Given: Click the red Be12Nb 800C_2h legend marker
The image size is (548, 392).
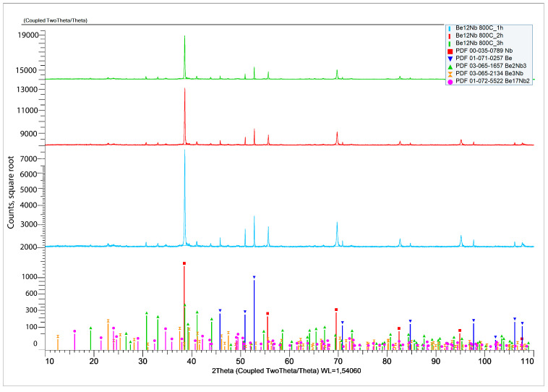Looking at the screenshot, I should coord(450,35).
